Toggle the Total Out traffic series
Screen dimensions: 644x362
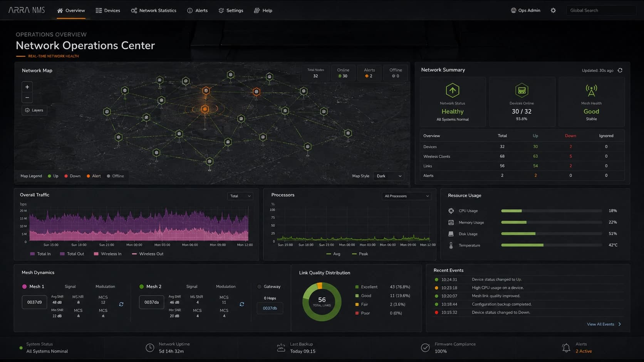pyautogui.click(x=72, y=254)
